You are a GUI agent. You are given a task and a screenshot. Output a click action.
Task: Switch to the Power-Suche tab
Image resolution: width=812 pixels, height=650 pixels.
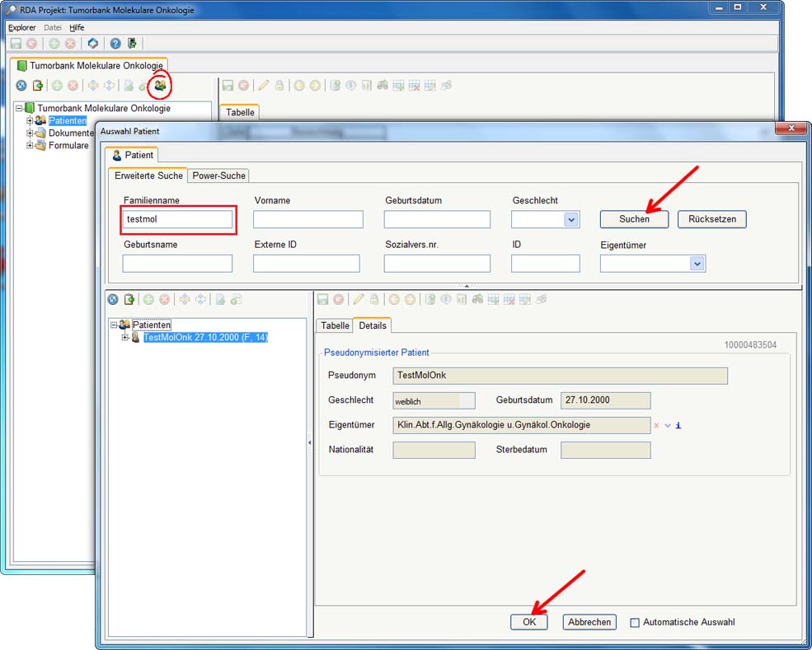pos(219,175)
